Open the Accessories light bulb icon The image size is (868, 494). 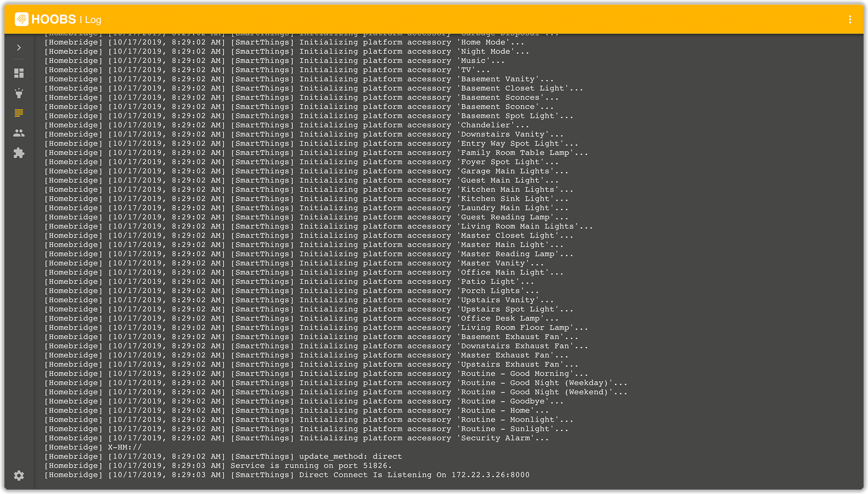coord(19,93)
